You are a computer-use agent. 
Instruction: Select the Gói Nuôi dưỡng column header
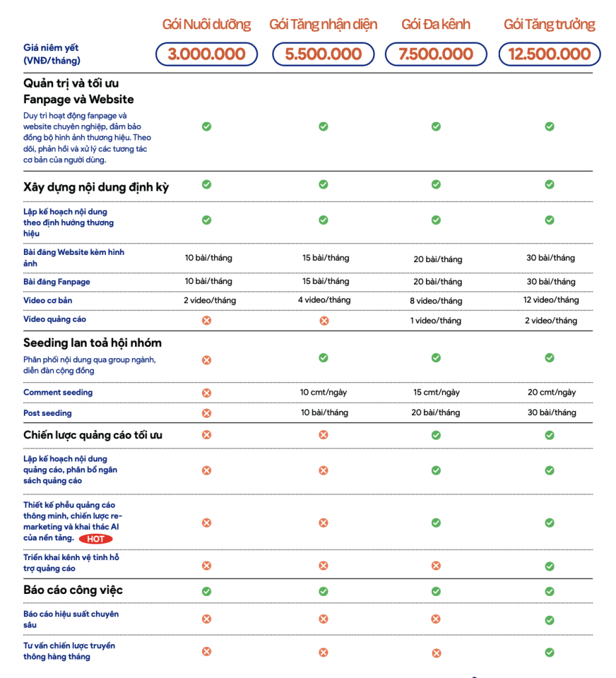tap(207, 24)
